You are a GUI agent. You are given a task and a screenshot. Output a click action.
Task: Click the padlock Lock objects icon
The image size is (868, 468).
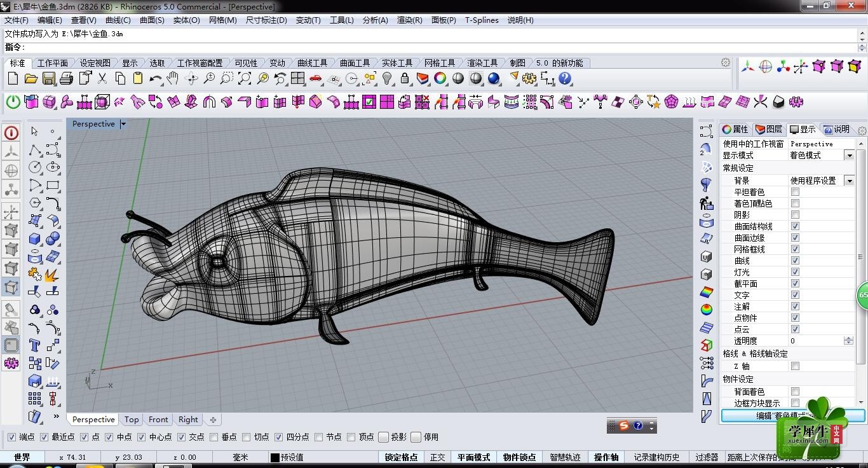(405, 78)
